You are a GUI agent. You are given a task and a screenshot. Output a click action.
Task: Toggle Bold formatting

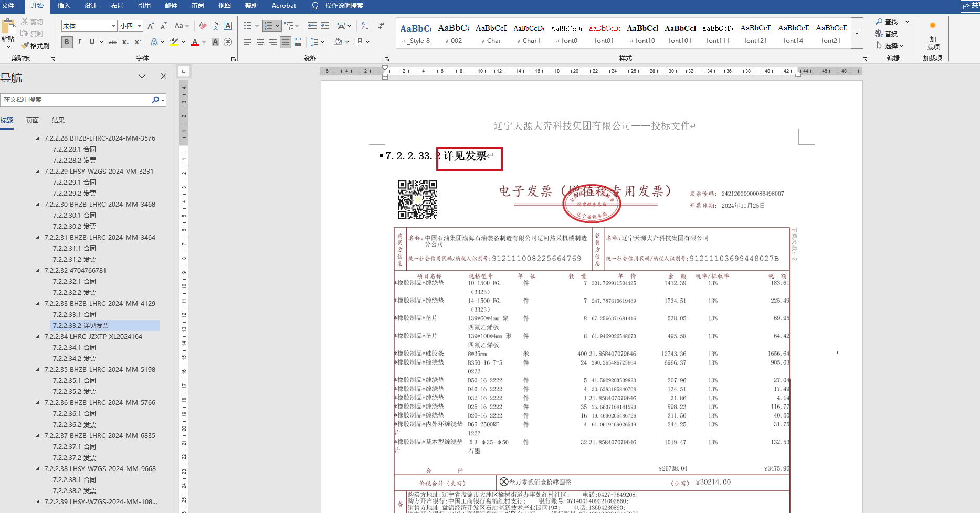point(67,42)
